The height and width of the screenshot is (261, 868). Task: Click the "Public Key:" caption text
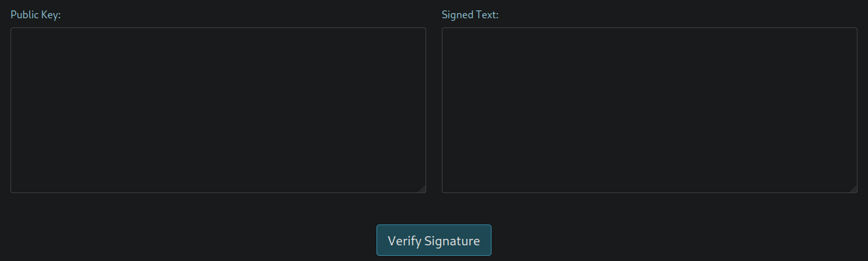point(35,14)
